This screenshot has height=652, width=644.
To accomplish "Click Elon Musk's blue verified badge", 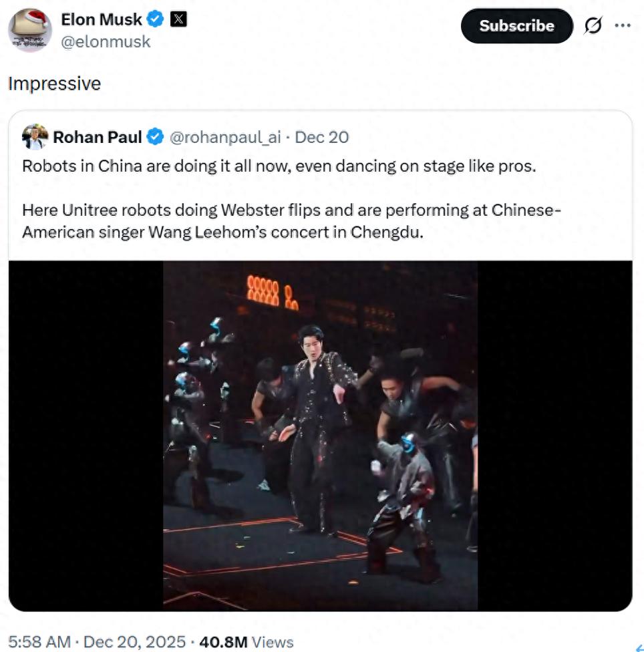I will (156, 19).
